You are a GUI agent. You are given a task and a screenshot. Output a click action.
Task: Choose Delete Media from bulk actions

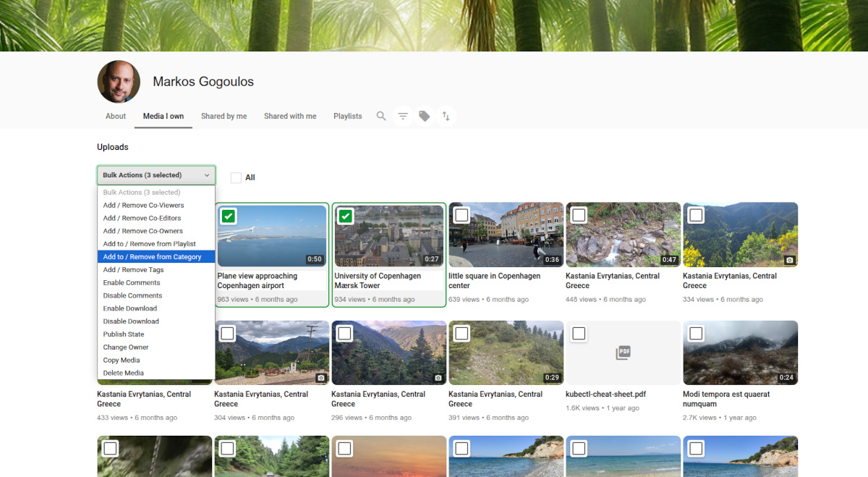124,373
